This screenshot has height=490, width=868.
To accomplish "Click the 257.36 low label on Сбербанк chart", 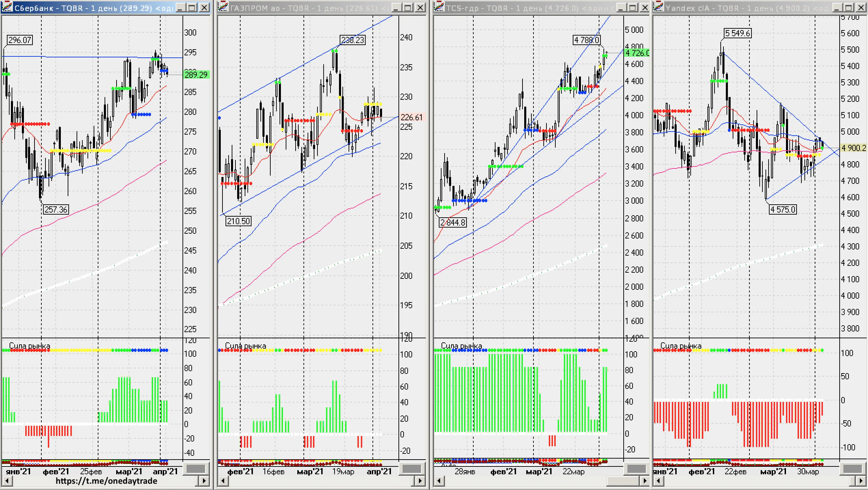I will [56, 209].
